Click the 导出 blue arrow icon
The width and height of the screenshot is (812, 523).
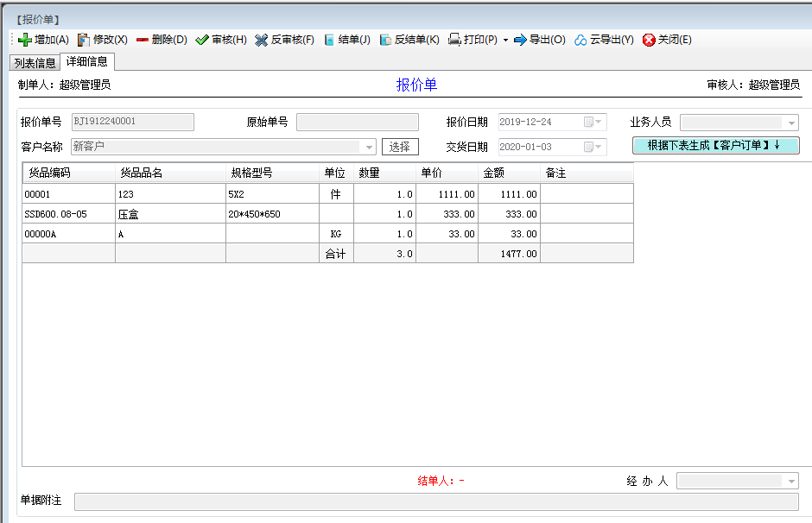(x=520, y=40)
